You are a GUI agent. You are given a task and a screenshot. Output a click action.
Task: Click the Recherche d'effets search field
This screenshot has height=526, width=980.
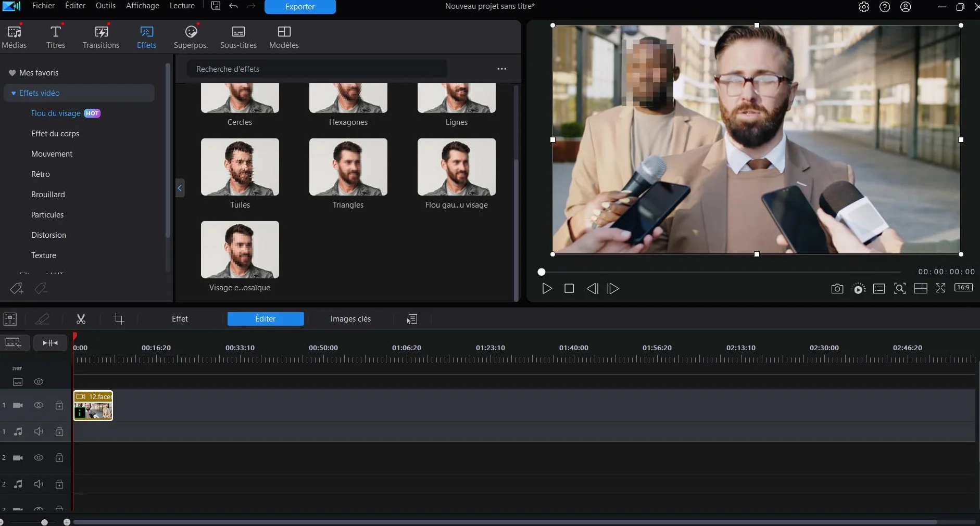pyautogui.click(x=317, y=69)
